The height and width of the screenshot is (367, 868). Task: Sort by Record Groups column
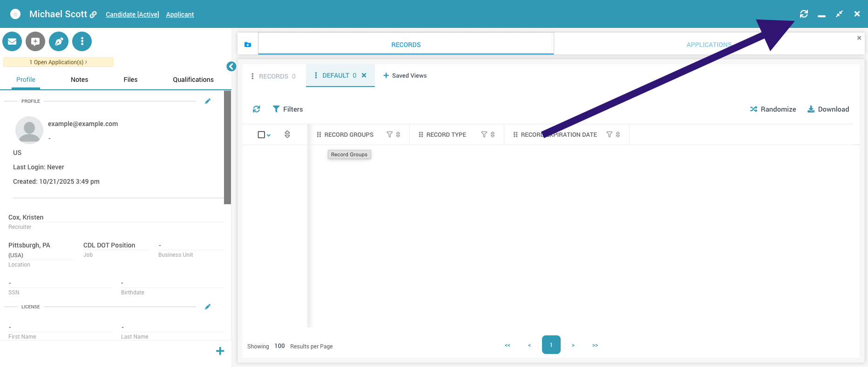coord(398,135)
